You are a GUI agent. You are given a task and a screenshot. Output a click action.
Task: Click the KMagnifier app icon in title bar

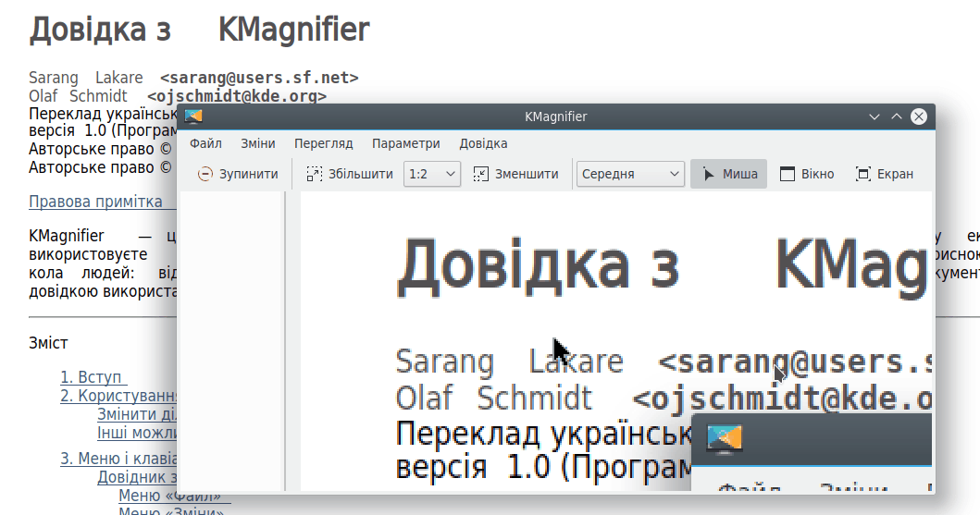click(x=193, y=116)
